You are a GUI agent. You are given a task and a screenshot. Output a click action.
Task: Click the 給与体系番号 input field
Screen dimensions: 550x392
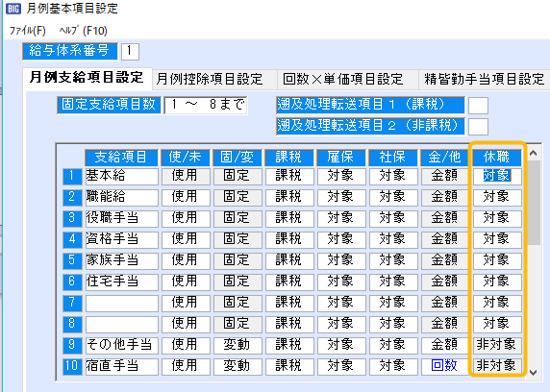(130, 51)
